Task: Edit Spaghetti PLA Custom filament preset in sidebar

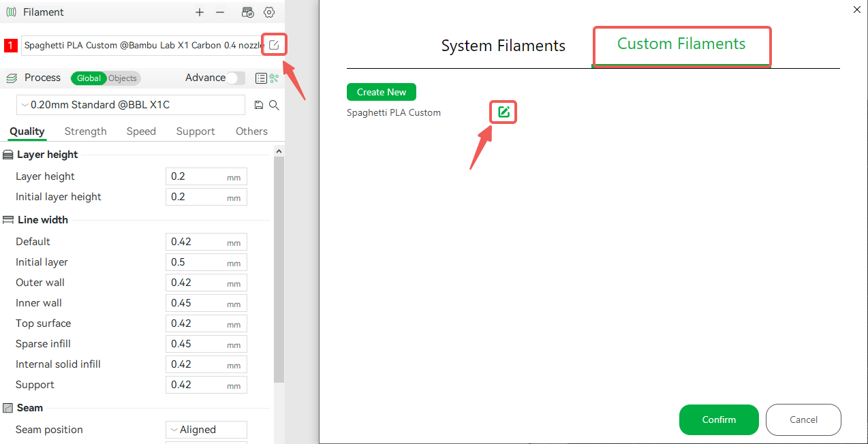Action: [x=274, y=45]
